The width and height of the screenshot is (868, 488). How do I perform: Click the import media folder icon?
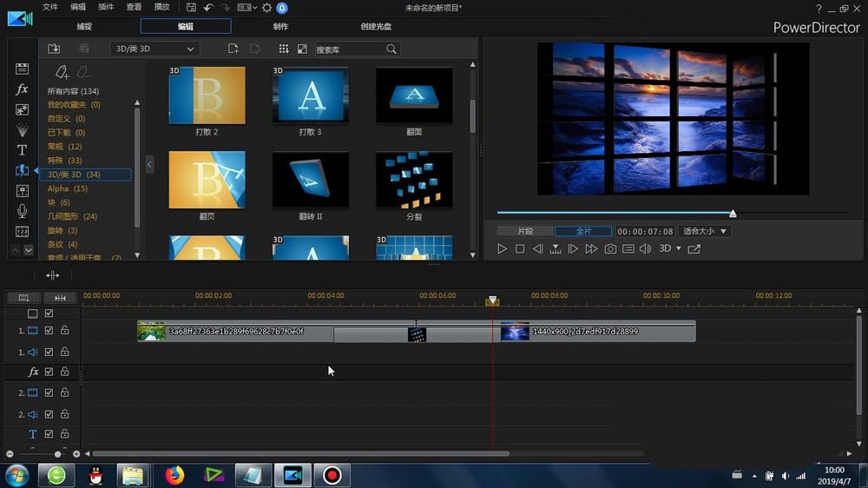pyautogui.click(x=54, y=49)
